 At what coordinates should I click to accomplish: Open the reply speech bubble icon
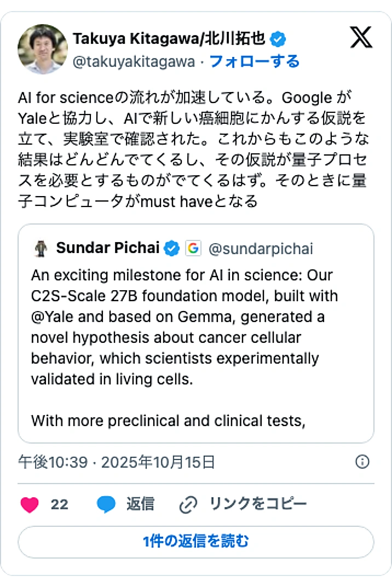pos(107,504)
